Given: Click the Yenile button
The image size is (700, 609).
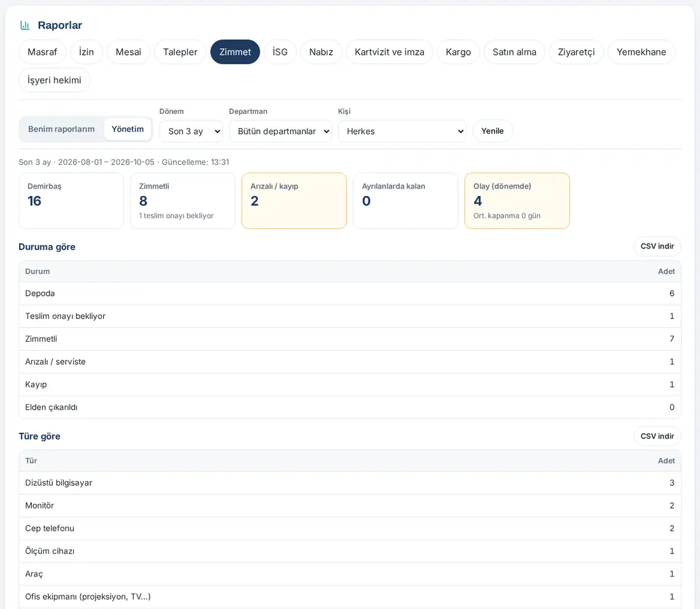Looking at the screenshot, I should click(x=493, y=131).
